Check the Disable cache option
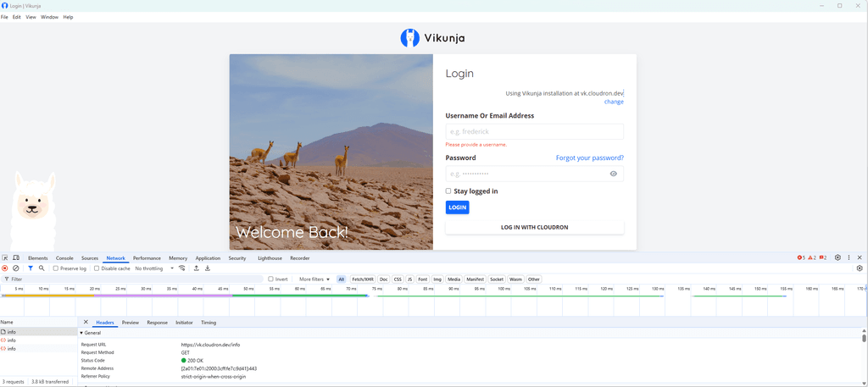The image size is (868, 387). tap(97, 268)
